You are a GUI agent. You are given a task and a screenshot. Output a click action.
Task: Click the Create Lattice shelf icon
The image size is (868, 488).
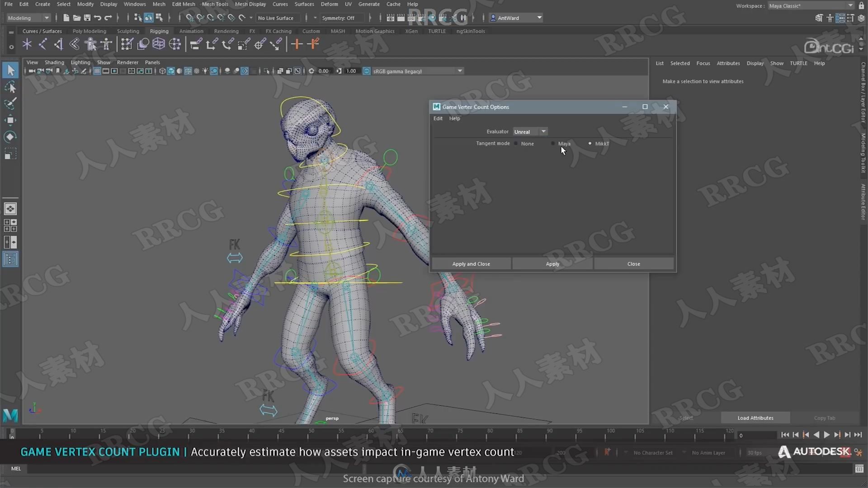coord(159,44)
